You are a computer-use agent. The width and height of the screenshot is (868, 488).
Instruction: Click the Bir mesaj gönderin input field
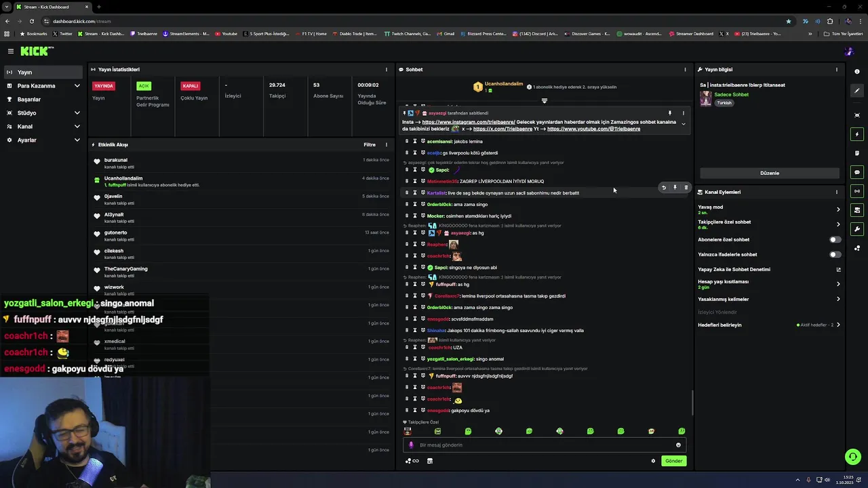pos(545,445)
